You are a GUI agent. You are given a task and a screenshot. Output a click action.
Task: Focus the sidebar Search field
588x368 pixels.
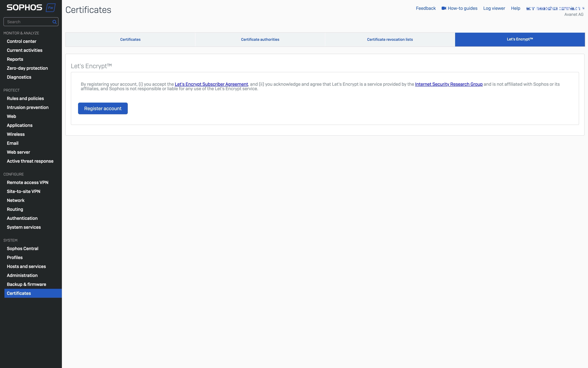[31, 22]
